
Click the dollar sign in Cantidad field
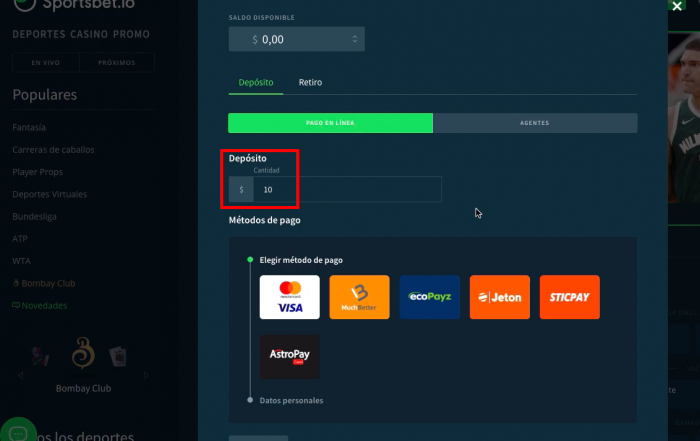pyautogui.click(x=242, y=190)
